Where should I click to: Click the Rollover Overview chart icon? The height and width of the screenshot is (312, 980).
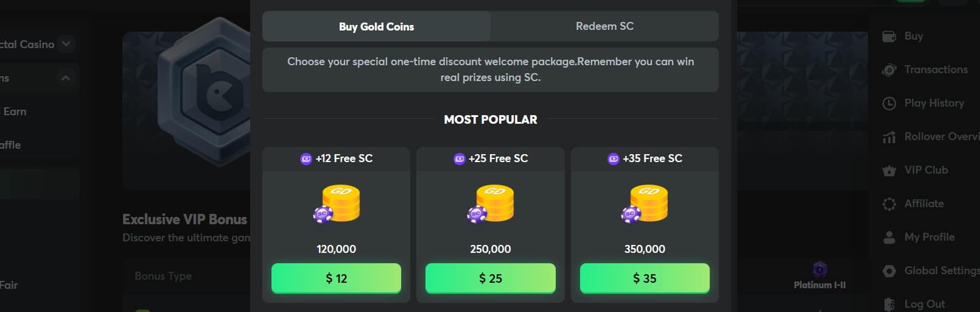889,136
